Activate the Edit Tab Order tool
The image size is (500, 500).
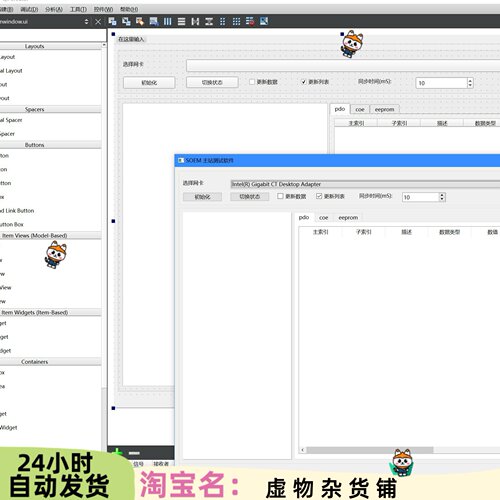tap(154, 22)
